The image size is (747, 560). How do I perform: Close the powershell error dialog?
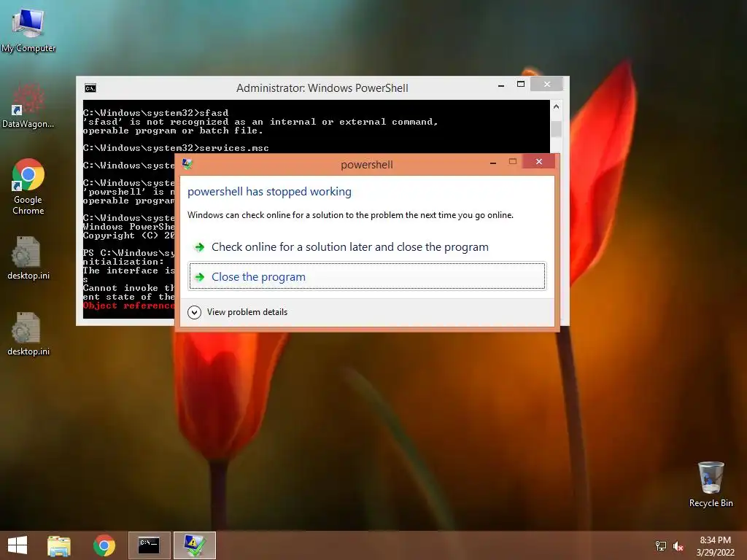pos(539,161)
